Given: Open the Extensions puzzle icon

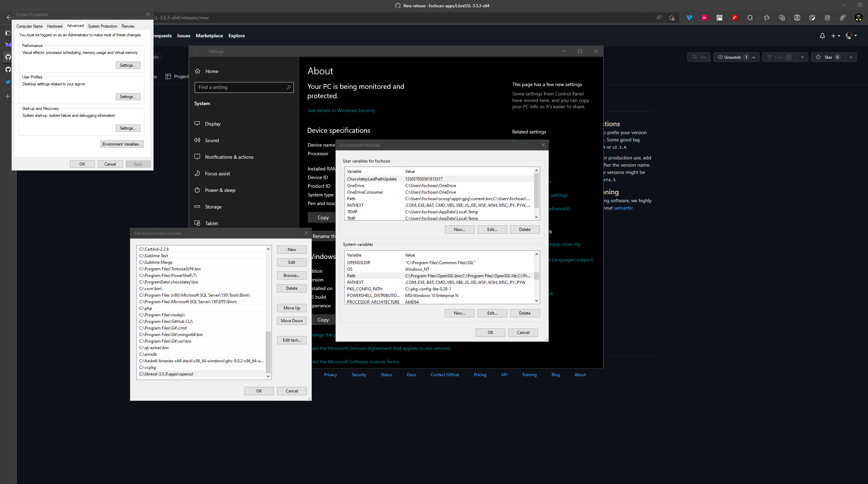Looking at the screenshot, I should click(750, 17).
